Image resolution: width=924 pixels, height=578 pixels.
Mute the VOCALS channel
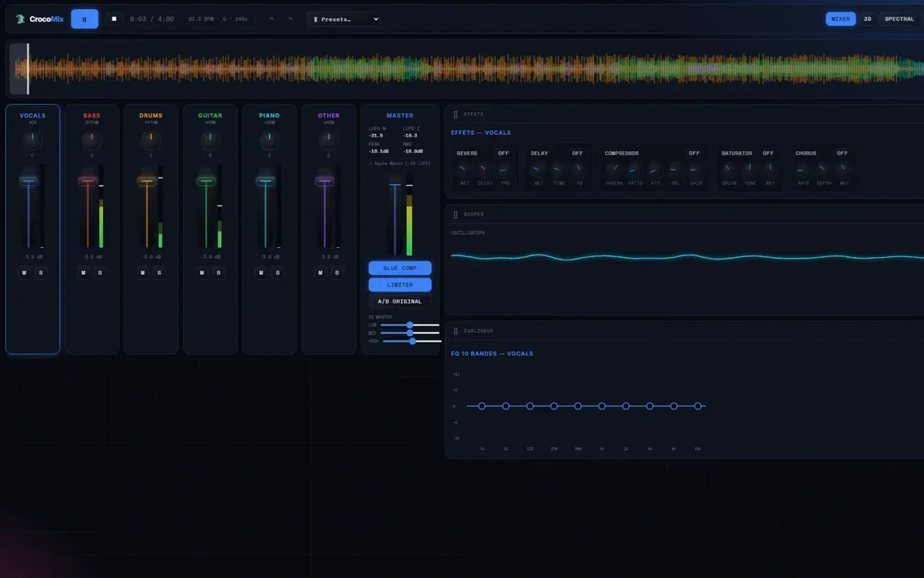pyautogui.click(x=24, y=273)
